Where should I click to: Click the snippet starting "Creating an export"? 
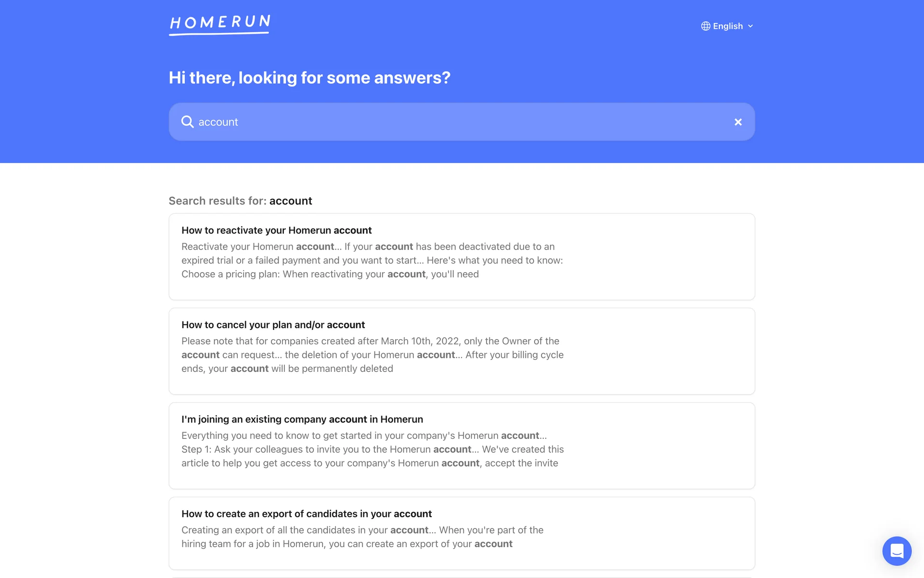tap(362, 537)
